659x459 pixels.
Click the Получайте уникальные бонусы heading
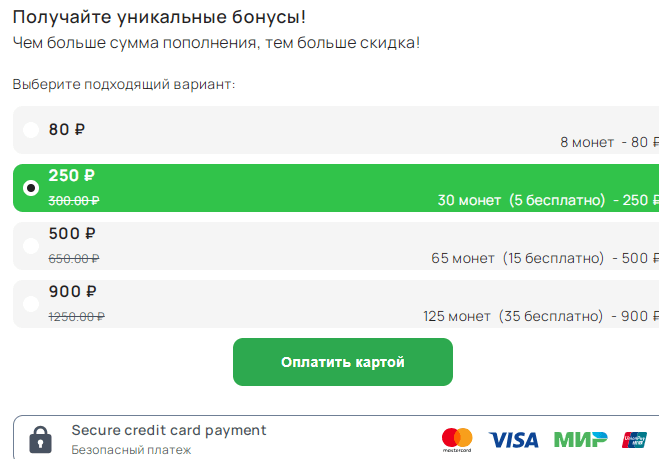160,17
